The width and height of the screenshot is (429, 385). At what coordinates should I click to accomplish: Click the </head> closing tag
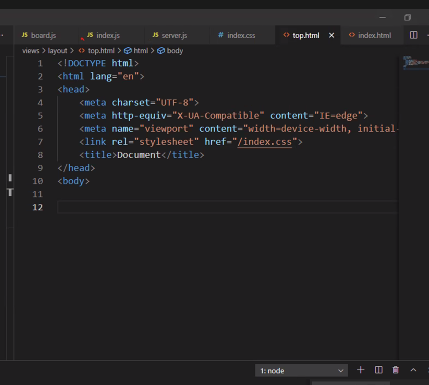tap(76, 168)
